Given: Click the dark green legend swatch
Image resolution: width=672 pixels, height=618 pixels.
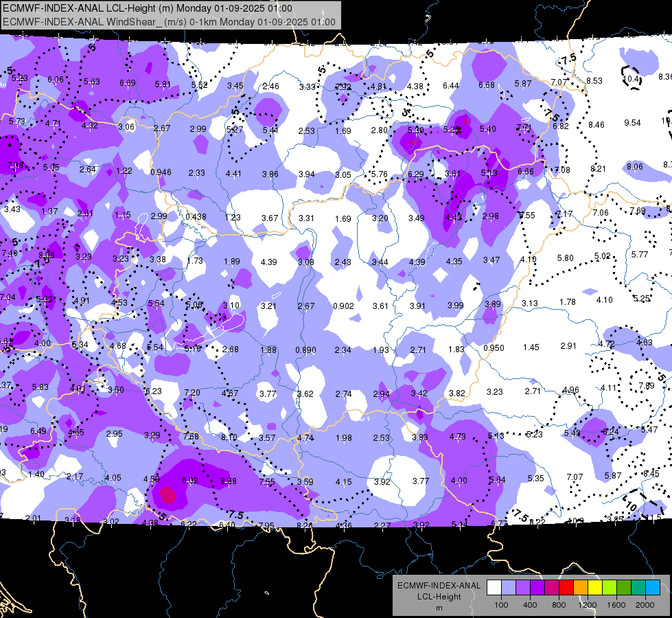Looking at the screenshot, I should [x=624, y=587].
